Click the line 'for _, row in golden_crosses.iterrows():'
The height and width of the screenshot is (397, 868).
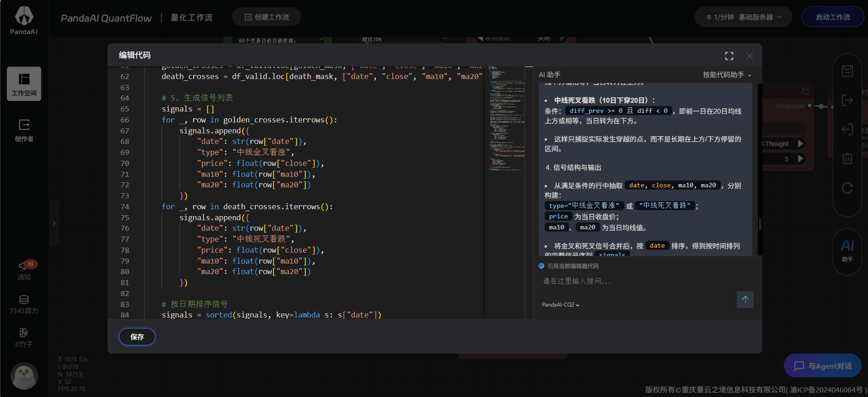(x=249, y=120)
